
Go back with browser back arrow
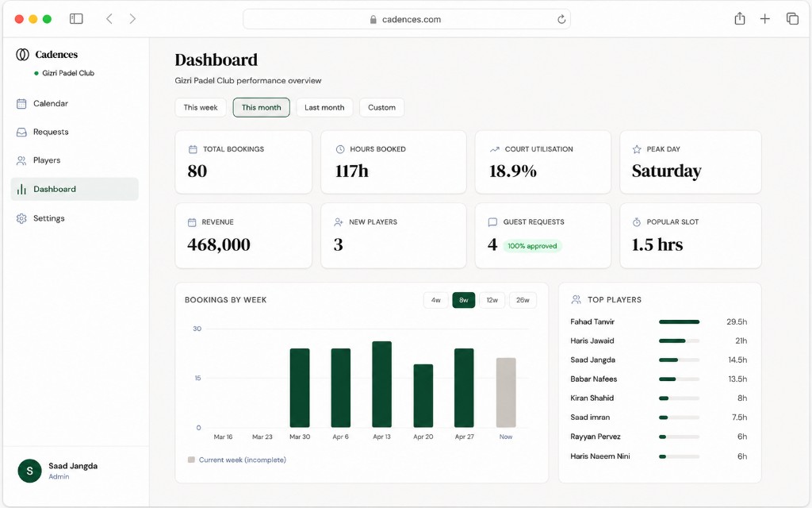109,19
